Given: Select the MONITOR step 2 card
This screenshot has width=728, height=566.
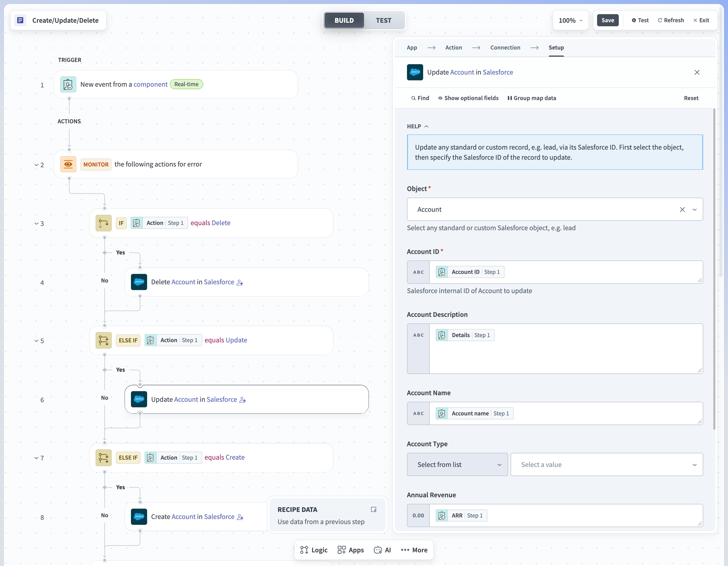Looking at the screenshot, I should click(176, 164).
